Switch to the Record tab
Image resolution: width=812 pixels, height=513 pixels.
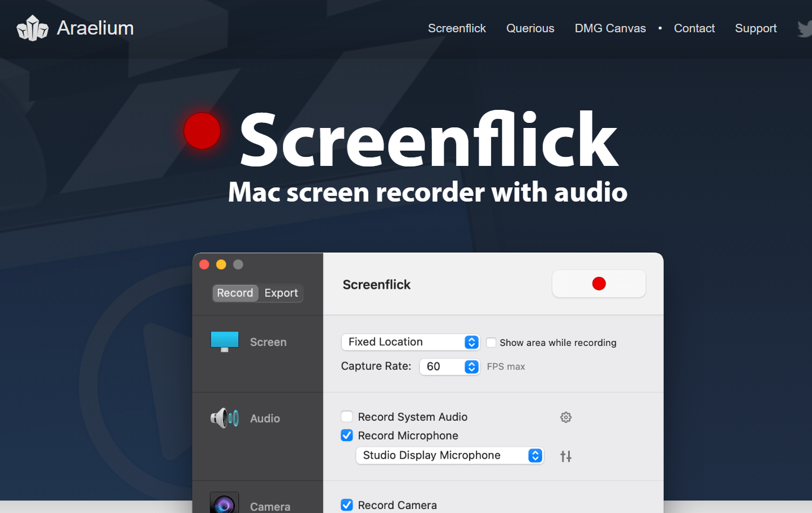pyautogui.click(x=235, y=293)
